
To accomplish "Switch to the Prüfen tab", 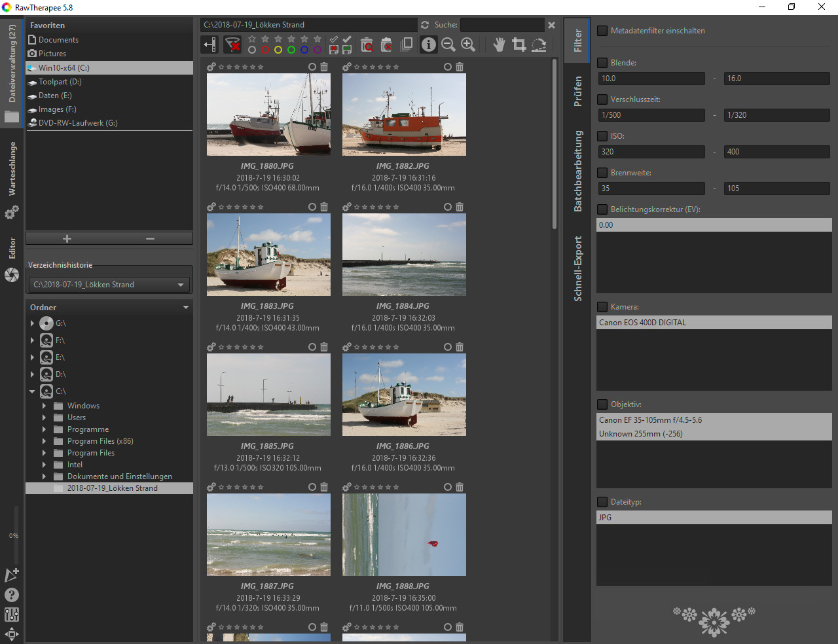I will [x=577, y=91].
